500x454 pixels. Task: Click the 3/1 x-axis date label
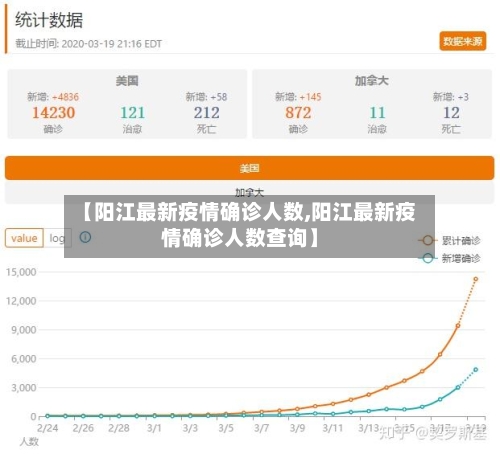click(154, 428)
